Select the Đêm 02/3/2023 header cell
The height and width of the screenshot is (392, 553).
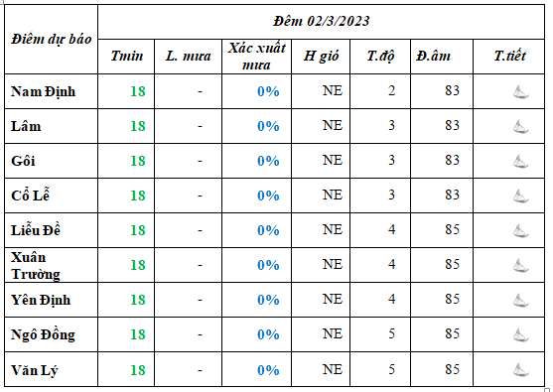[x=321, y=22]
